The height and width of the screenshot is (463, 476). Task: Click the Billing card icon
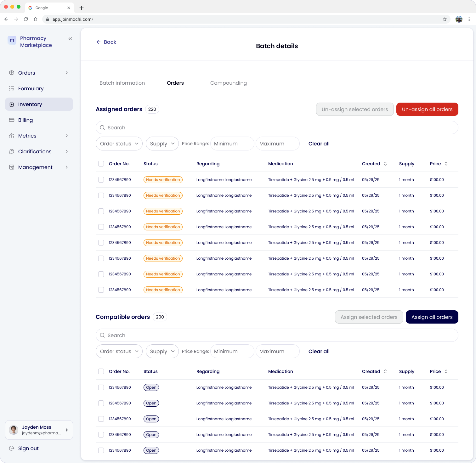12,120
